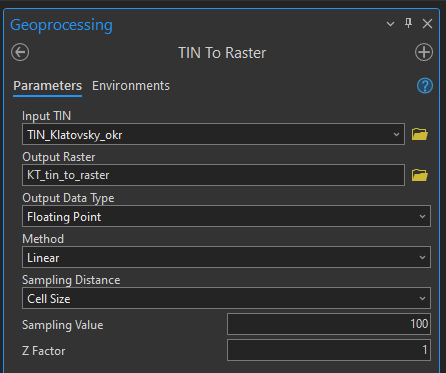The height and width of the screenshot is (373, 446).
Task: Click the Method label
Action: coord(43,239)
